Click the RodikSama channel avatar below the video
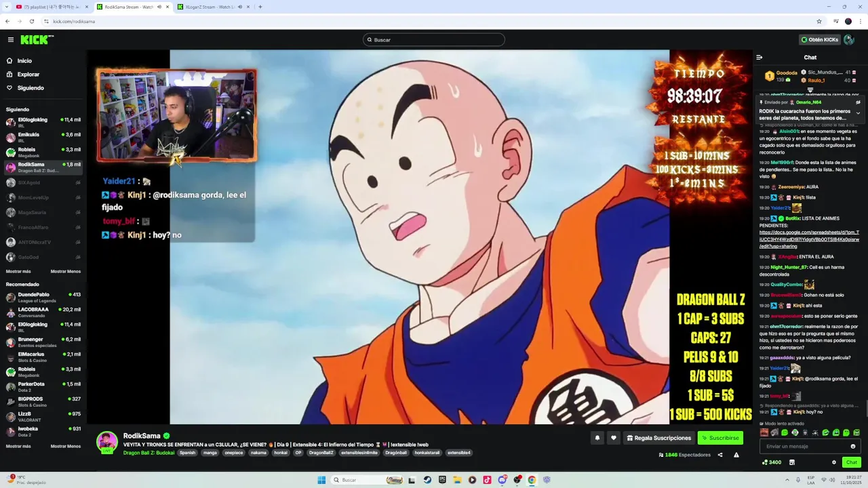The image size is (868, 488). click(x=106, y=442)
